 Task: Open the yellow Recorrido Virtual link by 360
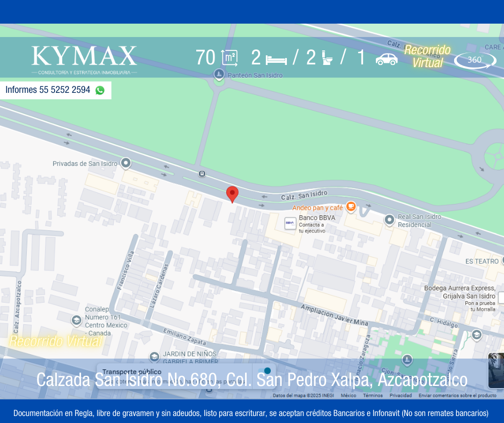427,56
